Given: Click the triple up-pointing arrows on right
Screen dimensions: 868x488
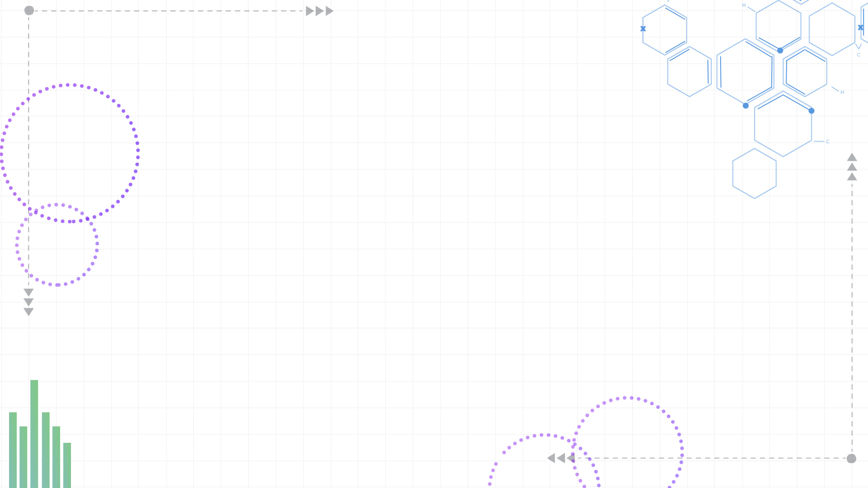Looking at the screenshot, I should click(x=852, y=167).
